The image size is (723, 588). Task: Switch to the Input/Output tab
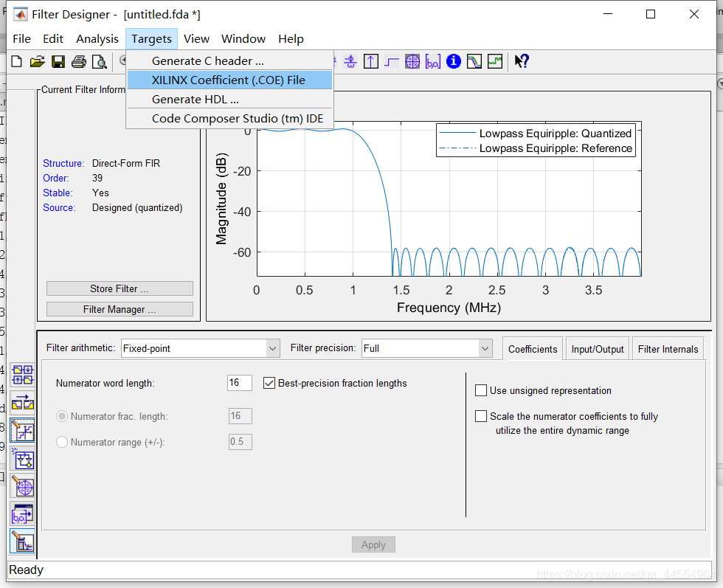pos(598,349)
